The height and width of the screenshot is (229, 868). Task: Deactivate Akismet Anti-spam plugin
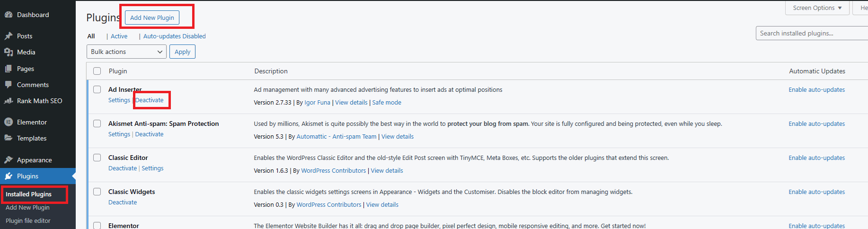pyautogui.click(x=149, y=134)
